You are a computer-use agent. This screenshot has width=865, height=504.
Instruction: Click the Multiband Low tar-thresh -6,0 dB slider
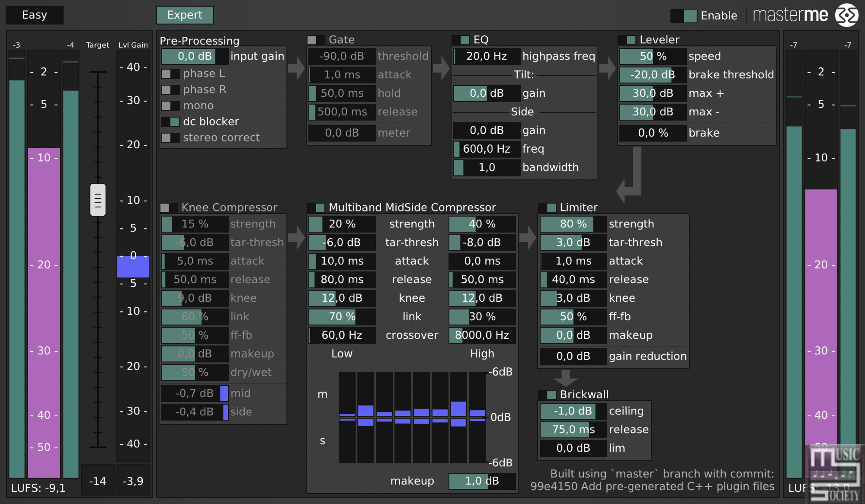pos(342,242)
